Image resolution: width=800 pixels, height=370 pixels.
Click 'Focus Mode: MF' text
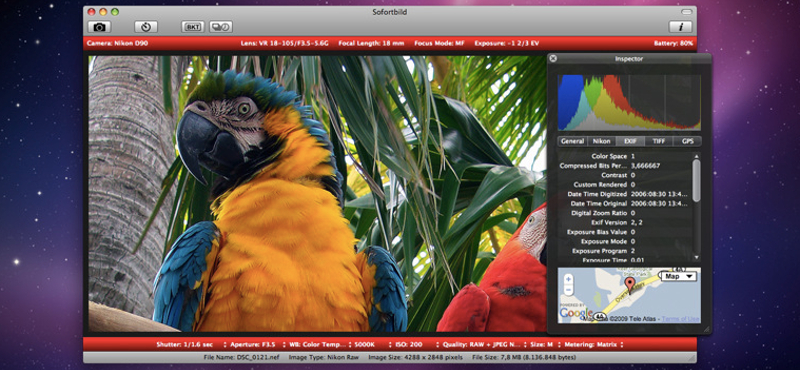click(439, 43)
